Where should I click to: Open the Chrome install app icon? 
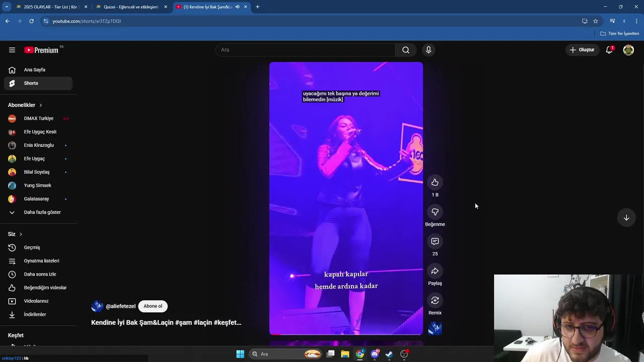(x=585, y=21)
